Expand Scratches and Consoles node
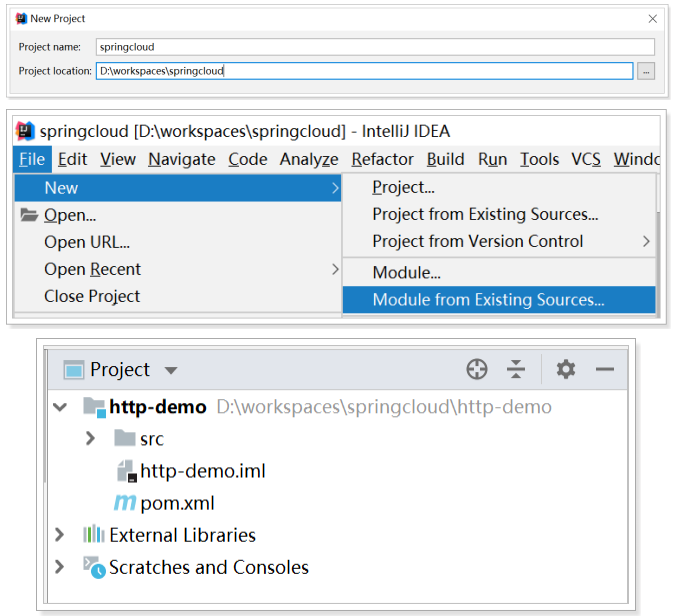 [60, 567]
